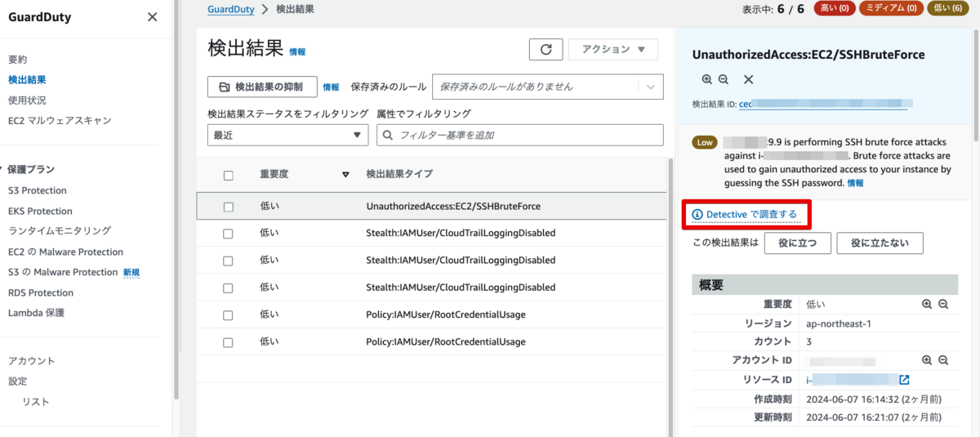
Task: Open アカウント in sidebar
Action: click(x=32, y=361)
